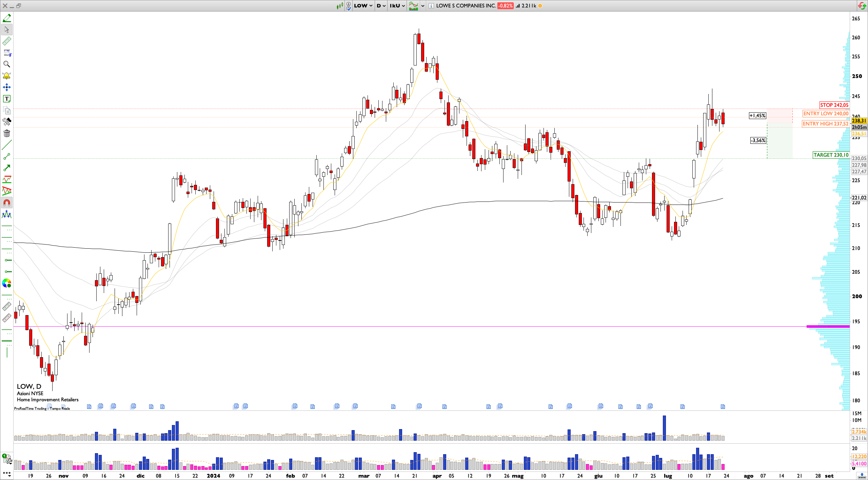
Task: Click the move chart arrows tool
Action: [x=7, y=87]
